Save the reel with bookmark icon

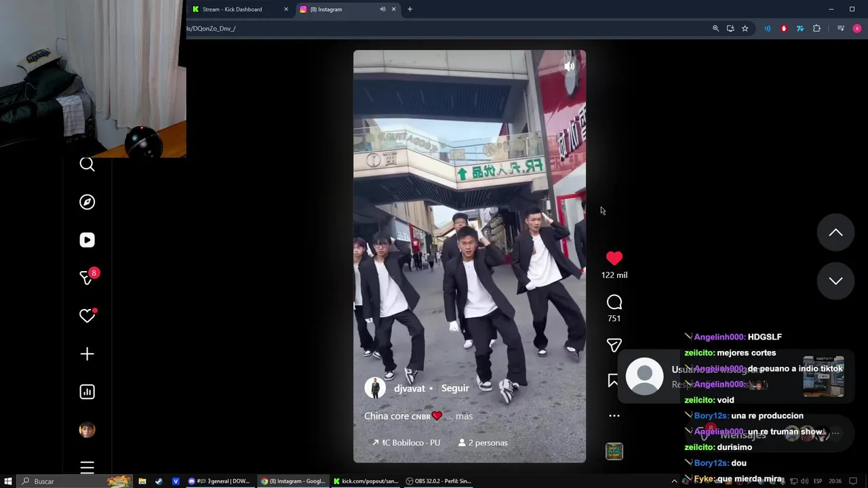pyautogui.click(x=612, y=381)
